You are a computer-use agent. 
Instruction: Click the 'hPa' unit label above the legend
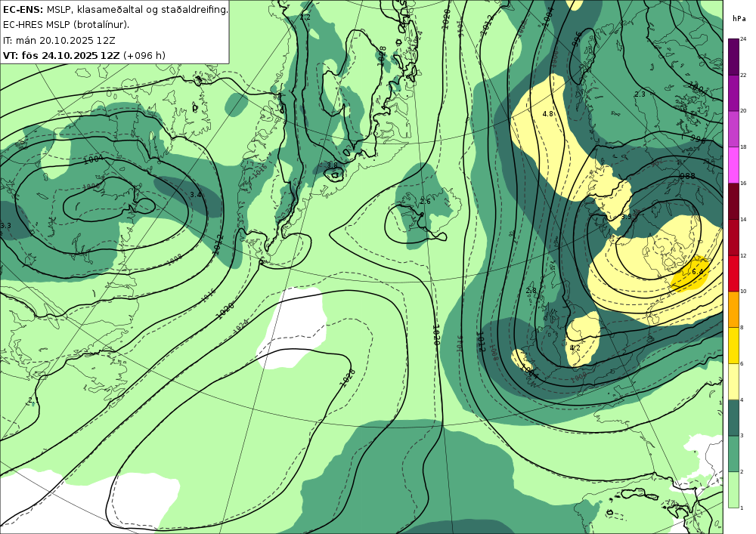(738, 18)
